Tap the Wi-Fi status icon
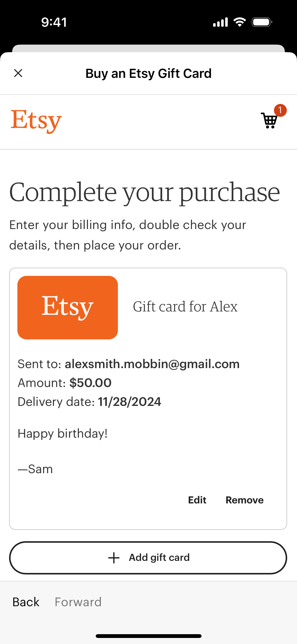The width and height of the screenshot is (297, 644). [240, 22]
